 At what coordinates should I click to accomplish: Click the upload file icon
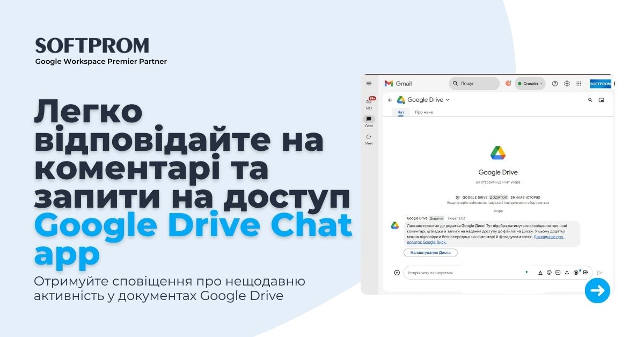[x=567, y=273]
